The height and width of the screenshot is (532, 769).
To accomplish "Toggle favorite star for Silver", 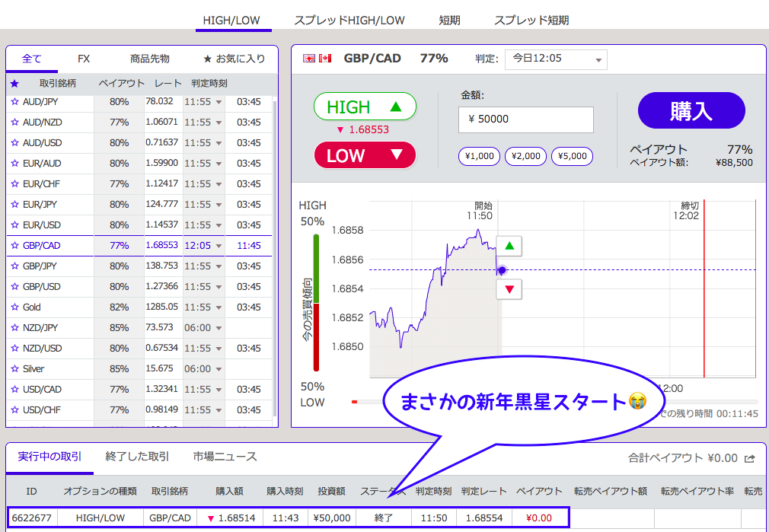I will (14, 369).
